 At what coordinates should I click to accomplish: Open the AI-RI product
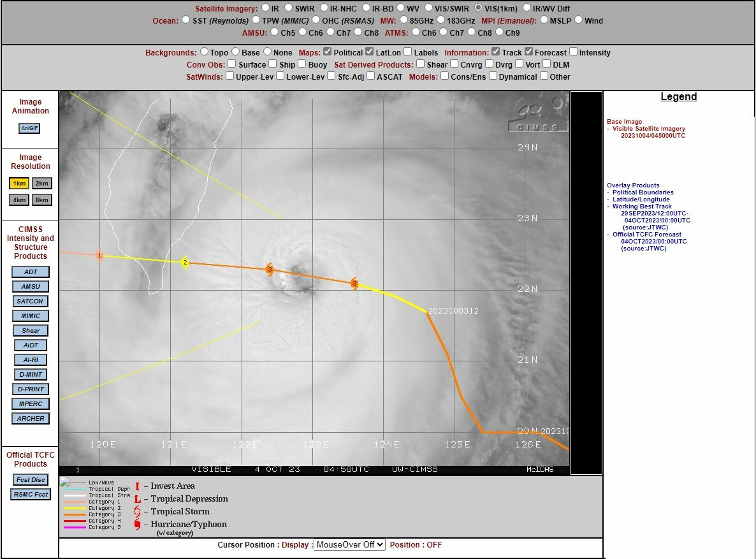click(x=31, y=359)
